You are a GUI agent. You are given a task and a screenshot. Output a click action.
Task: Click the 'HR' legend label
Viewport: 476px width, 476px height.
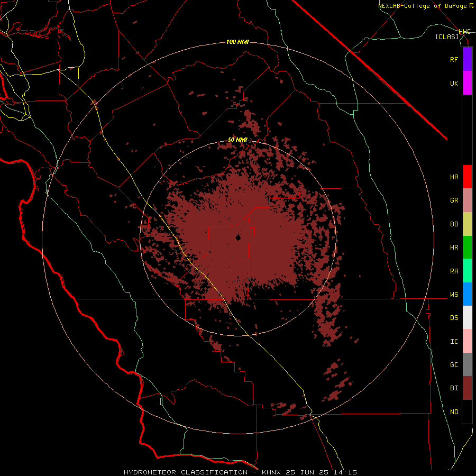454,248
